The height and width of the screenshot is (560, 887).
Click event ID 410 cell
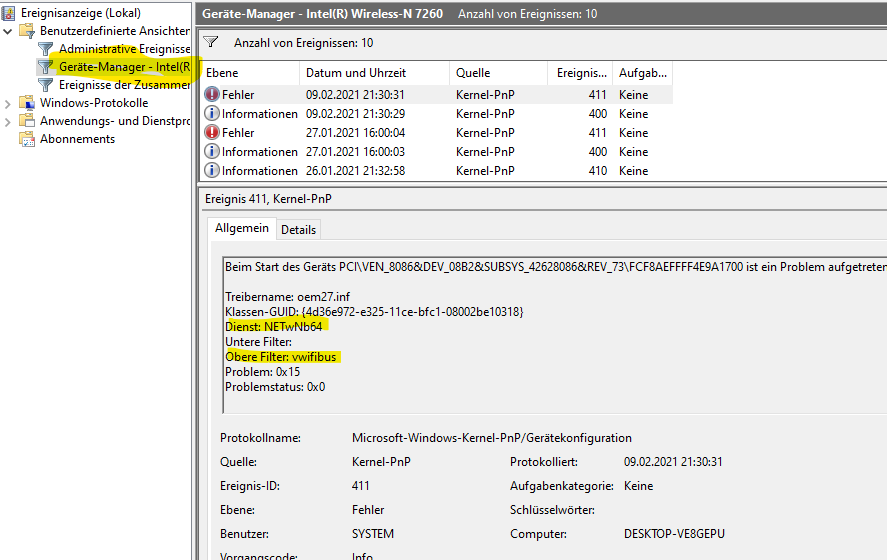[597, 171]
